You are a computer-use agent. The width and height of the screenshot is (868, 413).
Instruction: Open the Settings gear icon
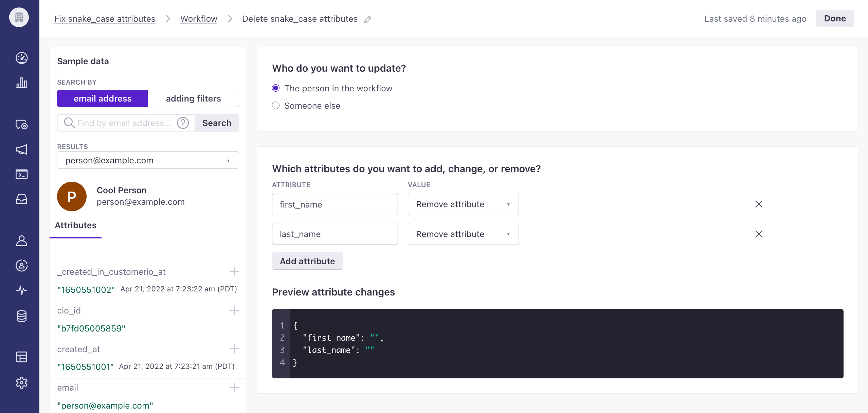coord(22,383)
